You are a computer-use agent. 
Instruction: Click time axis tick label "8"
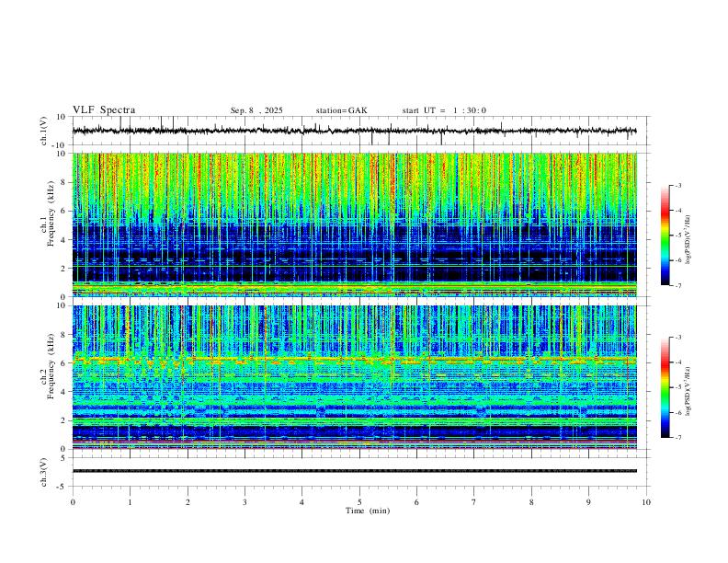click(531, 502)
